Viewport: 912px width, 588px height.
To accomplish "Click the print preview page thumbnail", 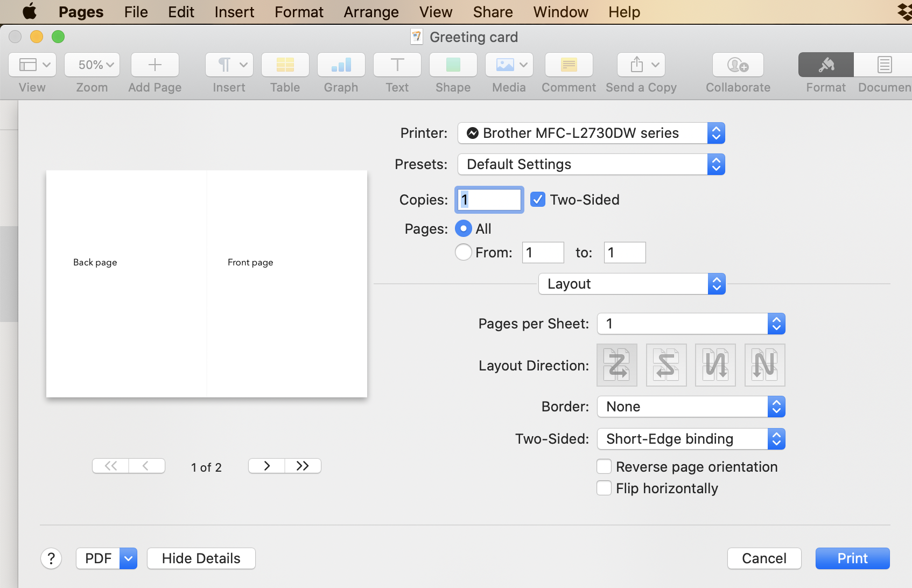I will 207,284.
